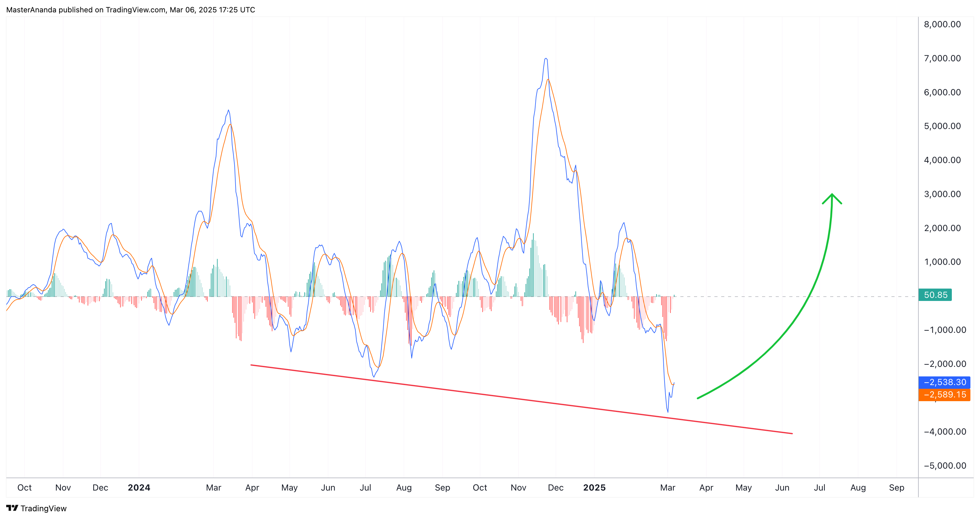
Task: Click the MasterAnanda published header text
Action: [x=131, y=10]
